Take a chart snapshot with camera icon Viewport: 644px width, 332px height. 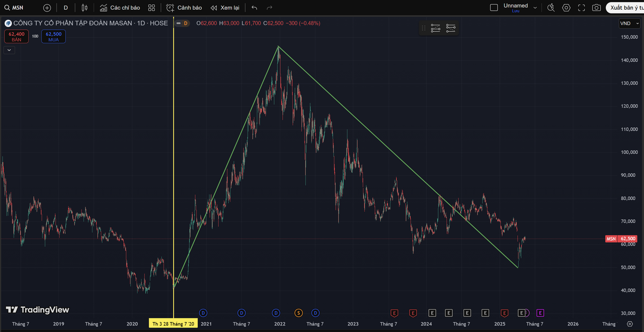click(x=596, y=8)
